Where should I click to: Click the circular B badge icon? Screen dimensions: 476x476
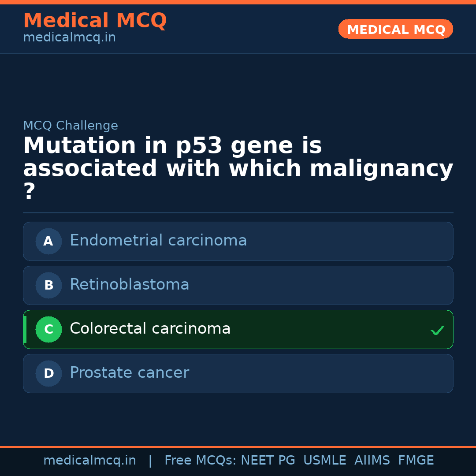pyautogui.click(x=48, y=285)
